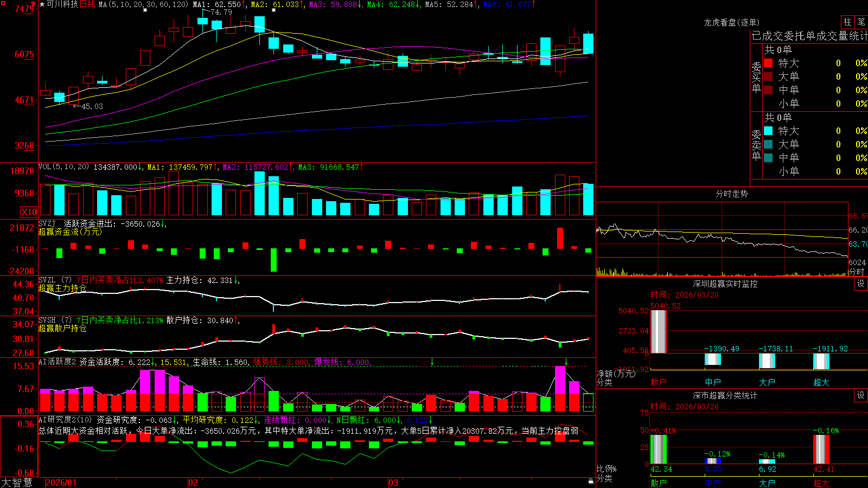Click the 45.03 low price annotation
The image size is (868, 488).
tap(92, 106)
